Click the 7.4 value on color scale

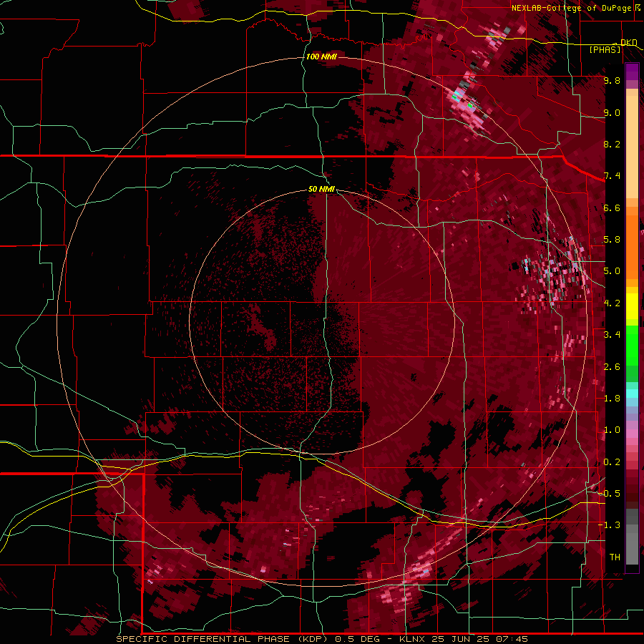coord(612,176)
